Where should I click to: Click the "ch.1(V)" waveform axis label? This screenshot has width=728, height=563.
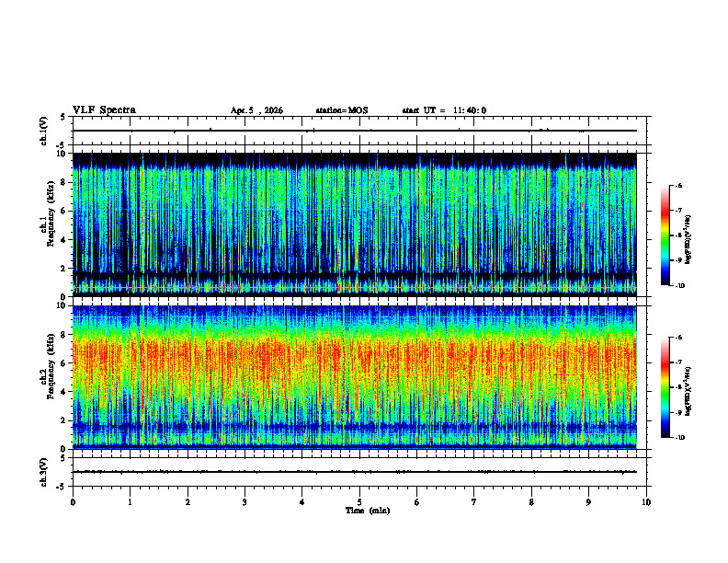point(43,131)
